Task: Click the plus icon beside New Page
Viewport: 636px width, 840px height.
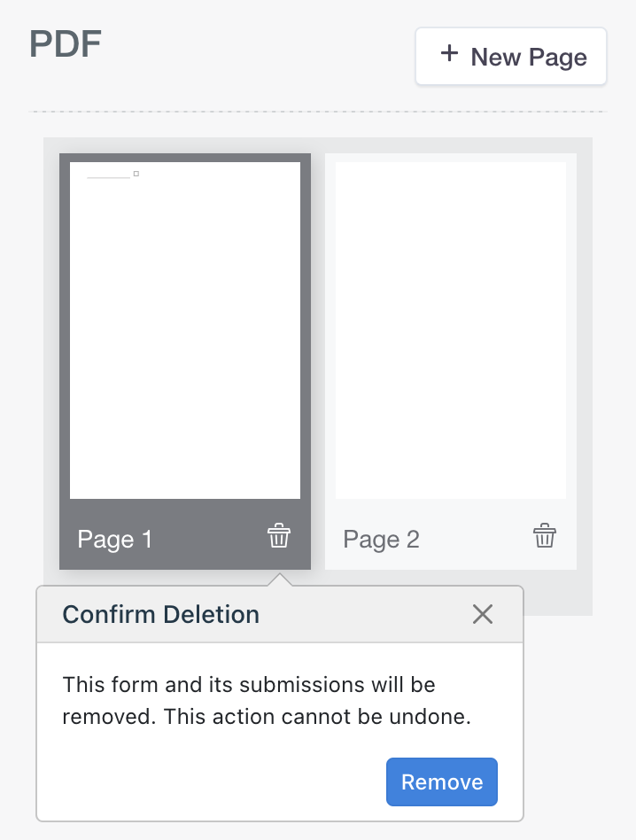Action: pos(449,55)
